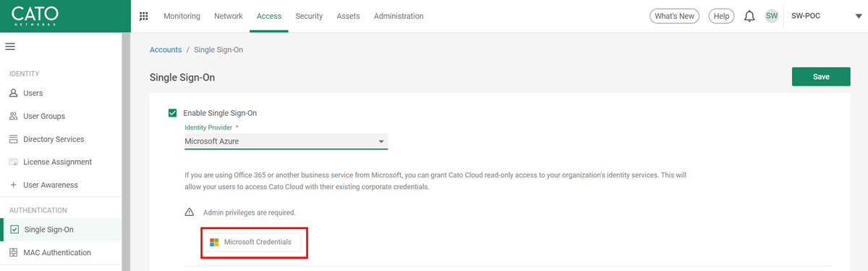Click the Single Sign-On sidebar check icon
This screenshot has height=271, width=868.
pos(14,230)
